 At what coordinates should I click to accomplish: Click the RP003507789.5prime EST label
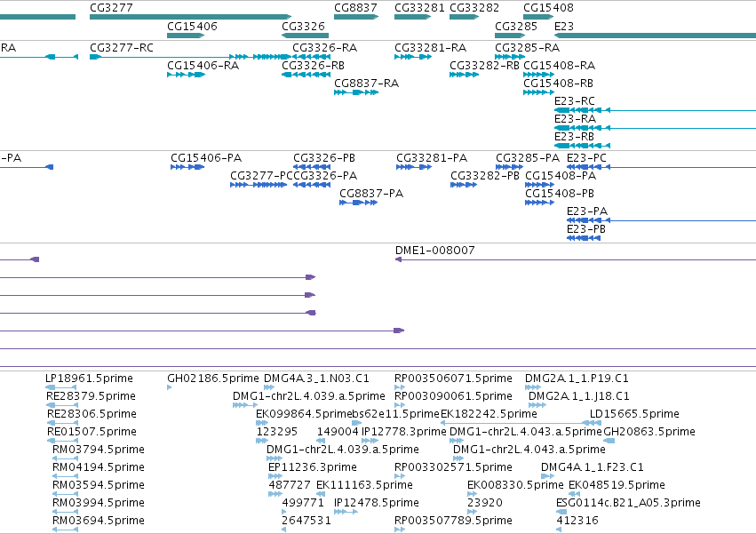pos(453,521)
